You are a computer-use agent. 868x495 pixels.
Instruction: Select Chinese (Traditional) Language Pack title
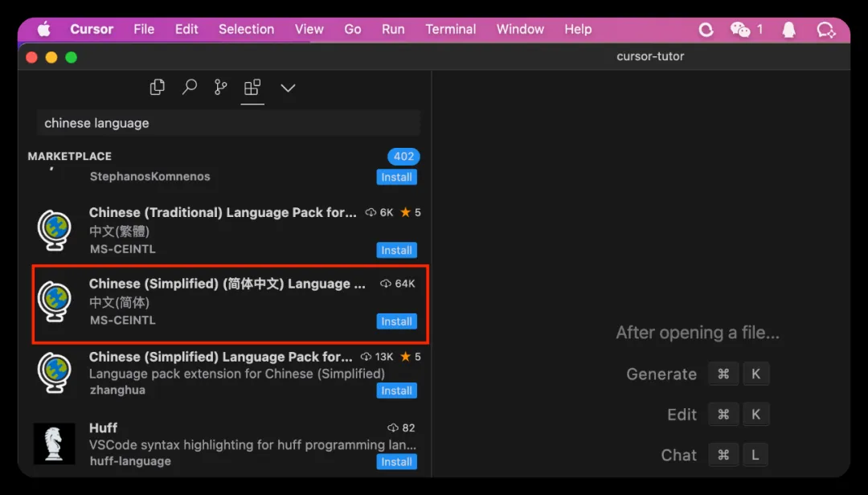click(x=223, y=213)
